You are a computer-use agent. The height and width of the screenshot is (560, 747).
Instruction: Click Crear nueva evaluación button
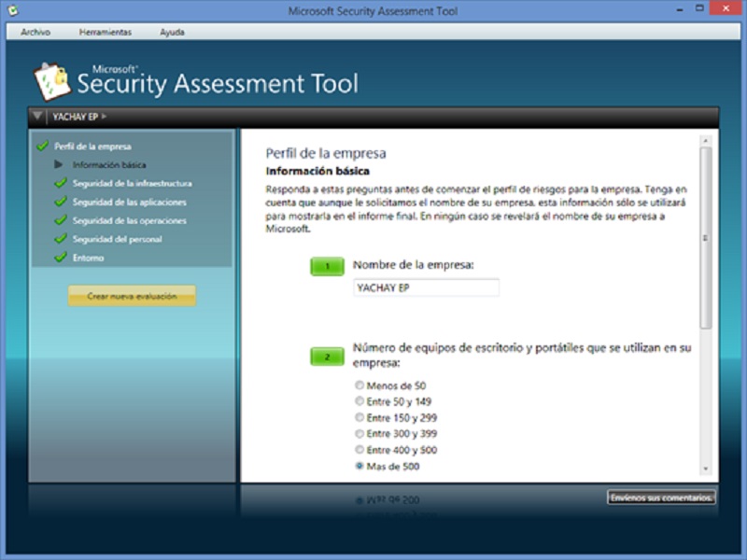(x=132, y=296)
